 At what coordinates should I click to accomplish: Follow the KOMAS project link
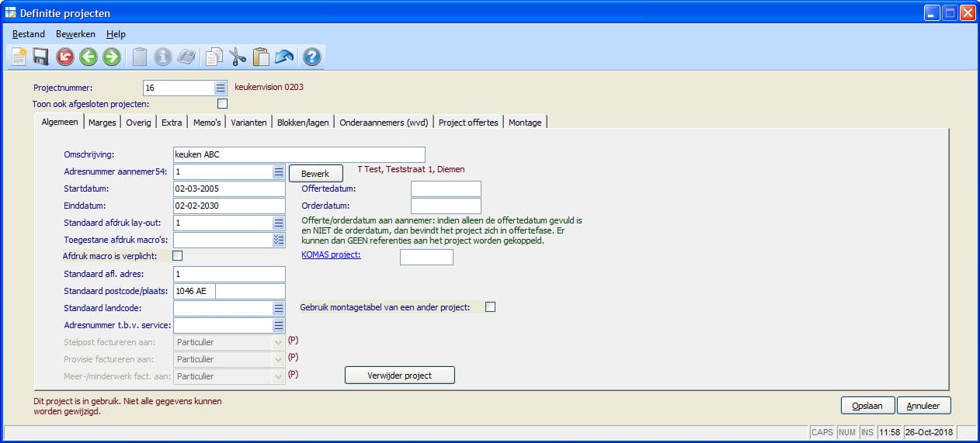tap(331, 254)
